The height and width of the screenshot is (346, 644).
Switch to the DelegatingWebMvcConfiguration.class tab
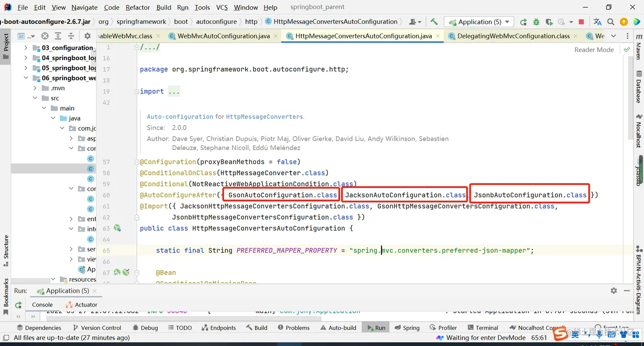click(513, 36)
